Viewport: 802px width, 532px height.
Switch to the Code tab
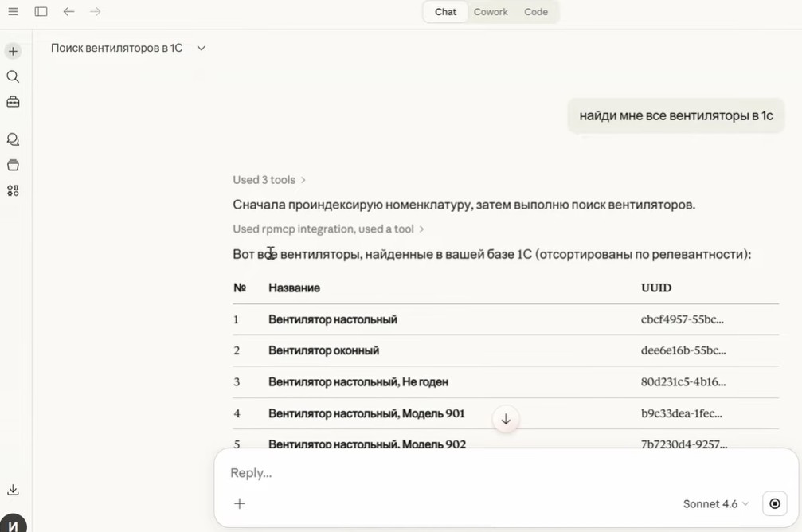point(536,12)
